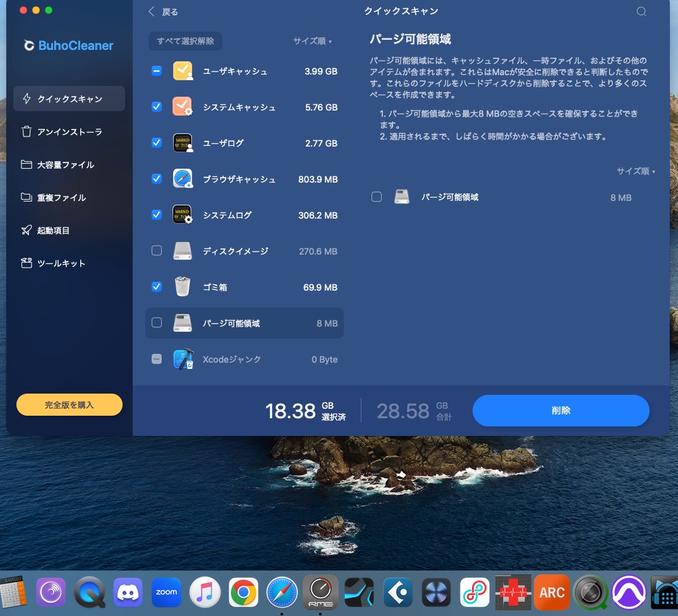The height and width of the screenshot is (616, 678).
Task: Open search via the magnifier icon
Action: [x=641, y=11]
